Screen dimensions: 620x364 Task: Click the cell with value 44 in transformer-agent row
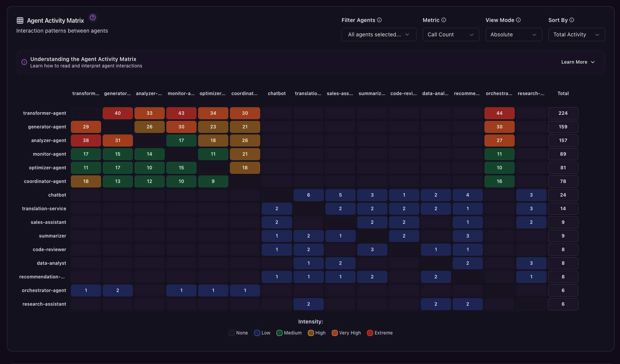(499, 113)
